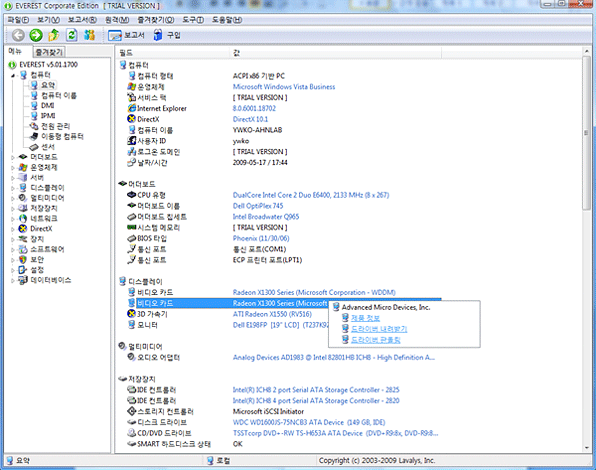Open the 즐겨찾기(O) menu
Screen dimensions: 596x470
coord(156,20)
